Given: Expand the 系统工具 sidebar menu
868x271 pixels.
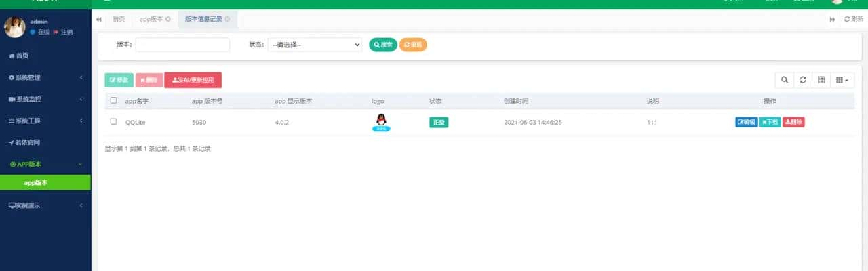Looking at the screenshot, I should click(45, 121).
